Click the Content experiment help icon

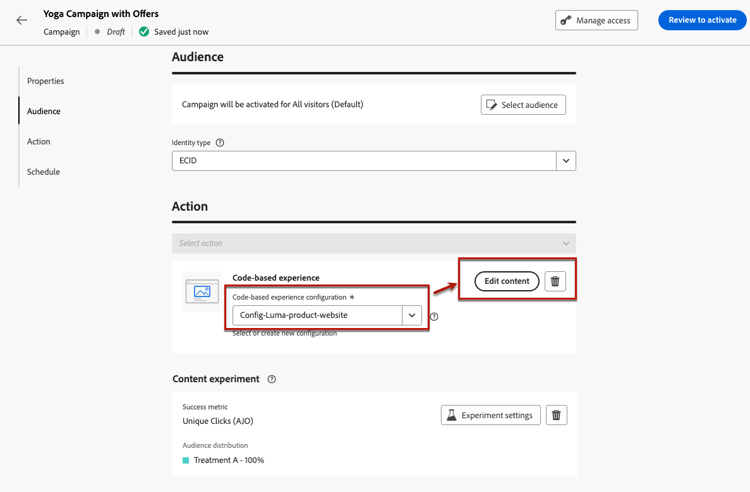pyautogui.click(x=272, y=380)
